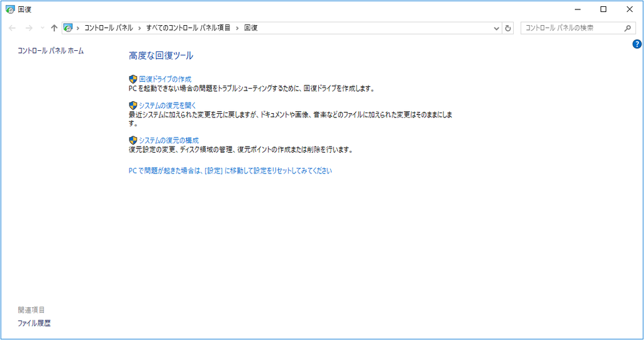
Task: Open the recent locations dropdown arrow
Action: [x=42, y=28]
